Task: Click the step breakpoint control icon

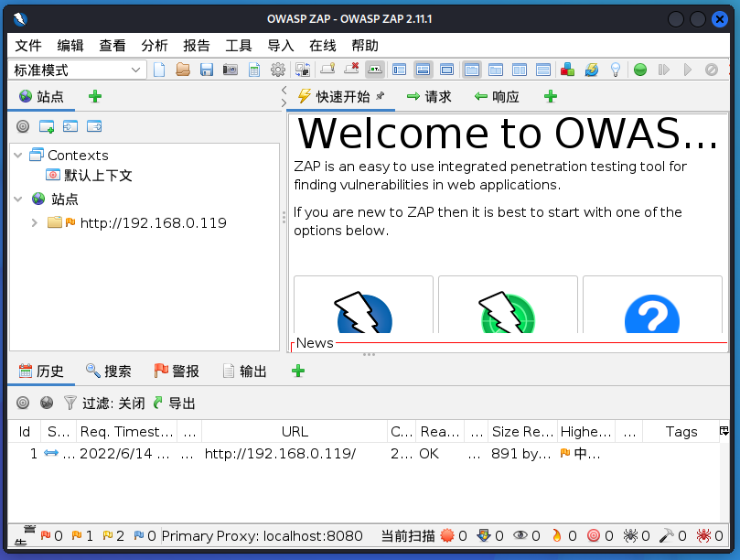Action: (664, 70)
